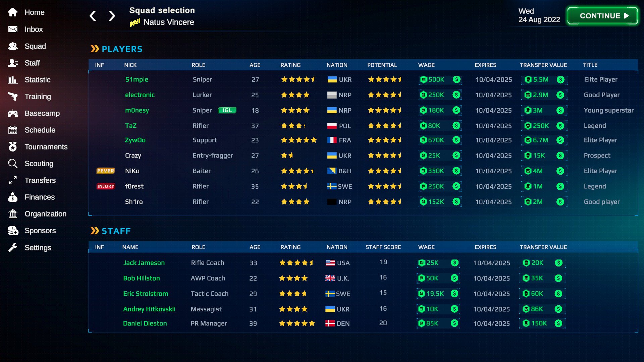Open the Organization section

pyautogui.click(x=46, y=214)
